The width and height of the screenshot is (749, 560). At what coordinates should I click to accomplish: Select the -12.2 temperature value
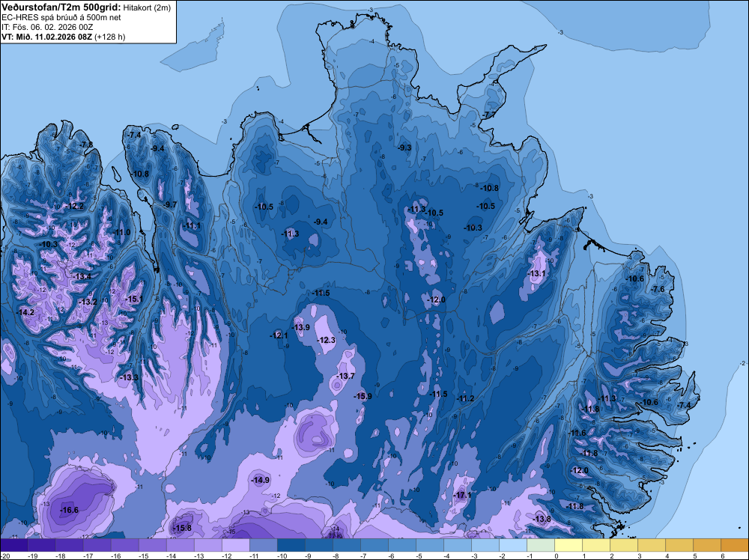coord(75,206)
